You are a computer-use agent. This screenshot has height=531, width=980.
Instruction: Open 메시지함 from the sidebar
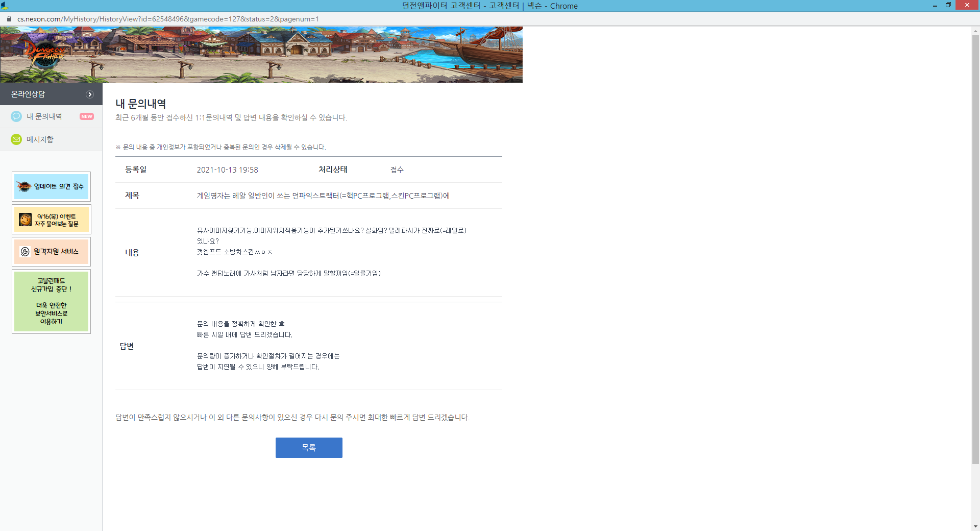(40, 139)
